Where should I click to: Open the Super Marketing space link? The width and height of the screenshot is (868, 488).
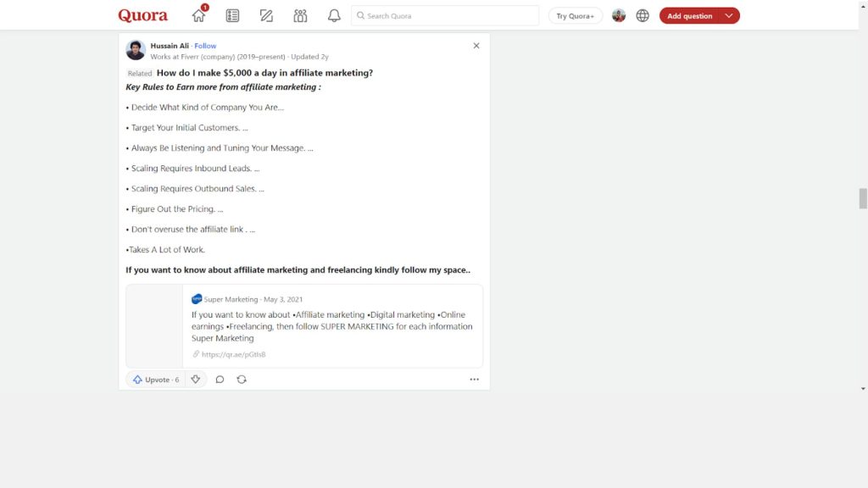coord(231,299)
